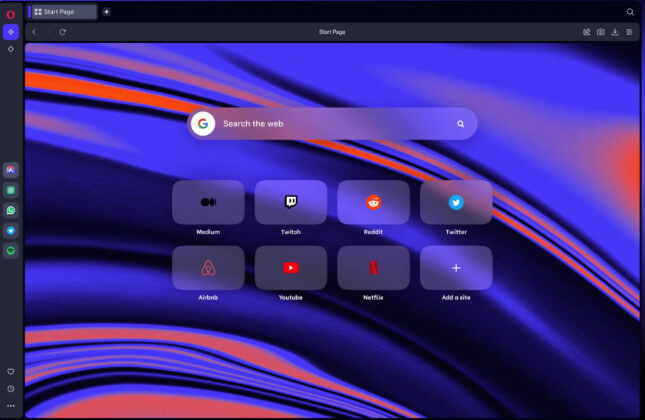This screenshot has height=420, width=645.
Task: Open the Twitch speed dial tile
Action: tap(291, 202)
